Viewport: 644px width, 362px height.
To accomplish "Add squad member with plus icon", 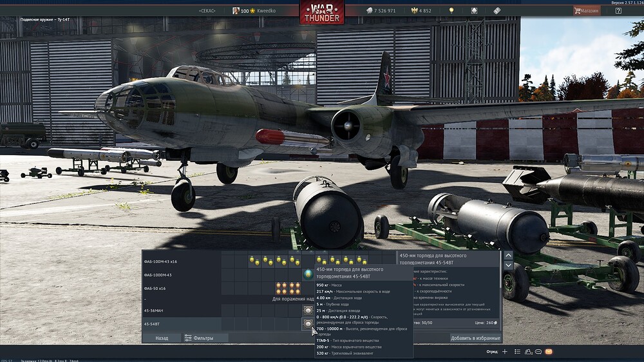I will point(505,352).
